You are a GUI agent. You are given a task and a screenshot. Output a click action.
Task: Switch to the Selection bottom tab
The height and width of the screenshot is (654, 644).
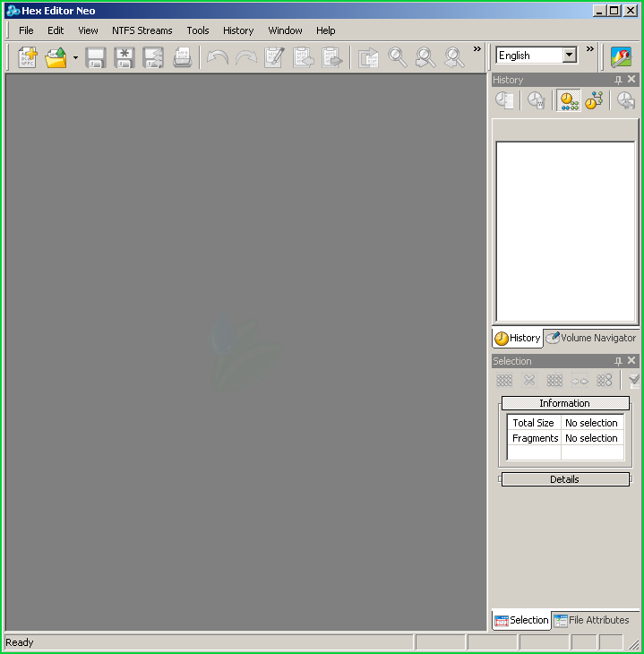pyautogui.click(x=521, y=620)
